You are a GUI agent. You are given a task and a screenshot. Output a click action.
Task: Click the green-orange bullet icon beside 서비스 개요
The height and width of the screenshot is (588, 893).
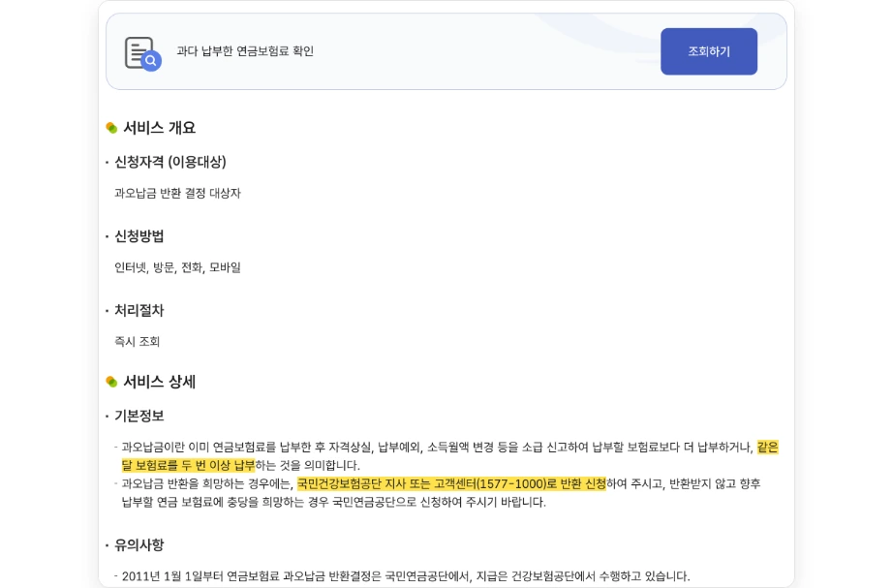coord(111,128)
